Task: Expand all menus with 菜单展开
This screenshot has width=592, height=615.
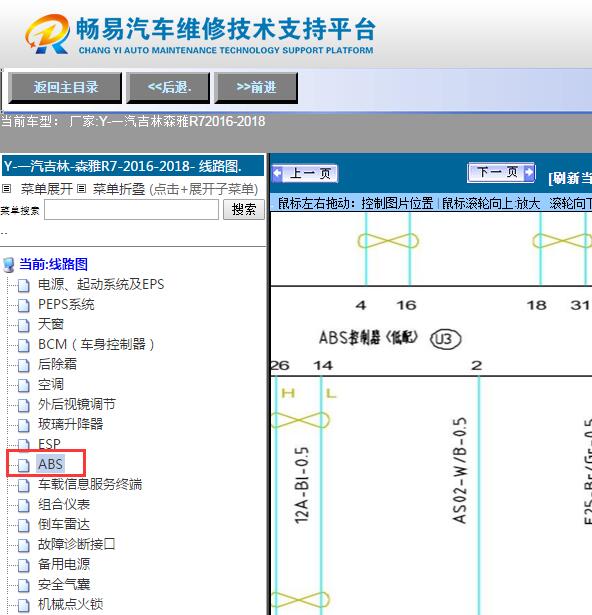Action: [x=46, y=189]
